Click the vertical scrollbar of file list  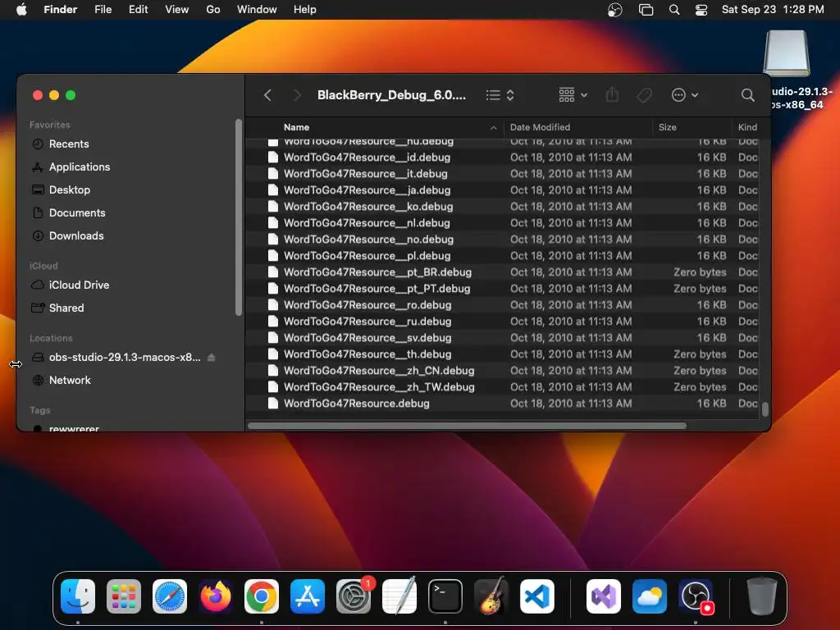click(x=765, y=409)
